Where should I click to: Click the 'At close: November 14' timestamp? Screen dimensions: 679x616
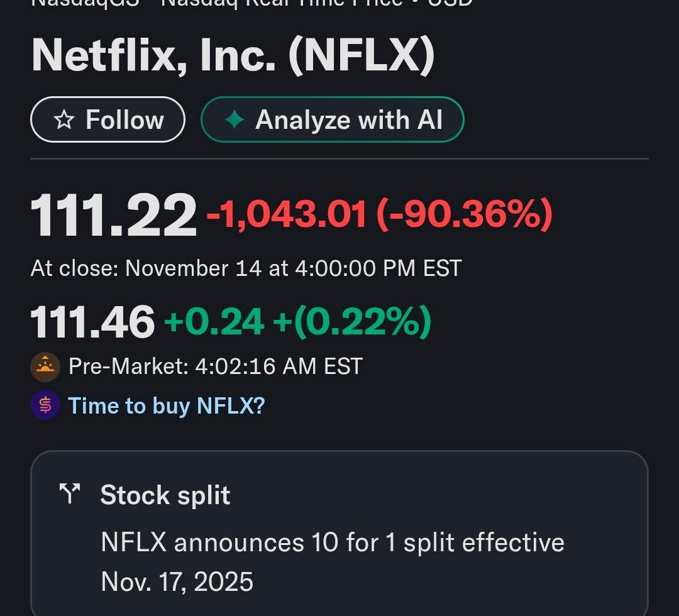[246, 268]
